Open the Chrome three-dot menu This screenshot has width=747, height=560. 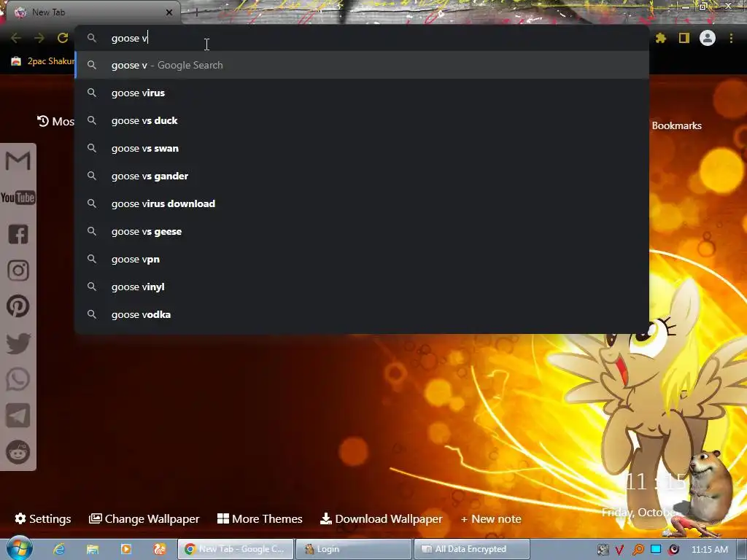pos(731,38)
